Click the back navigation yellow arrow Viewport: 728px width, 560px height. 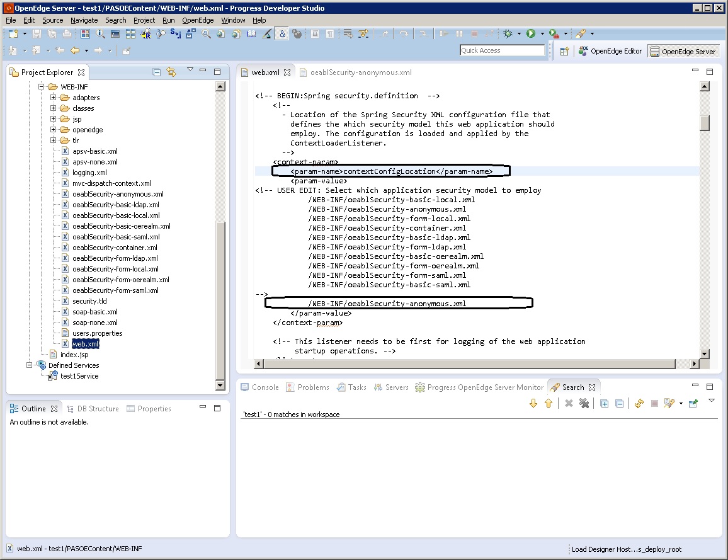pos(75,50)
